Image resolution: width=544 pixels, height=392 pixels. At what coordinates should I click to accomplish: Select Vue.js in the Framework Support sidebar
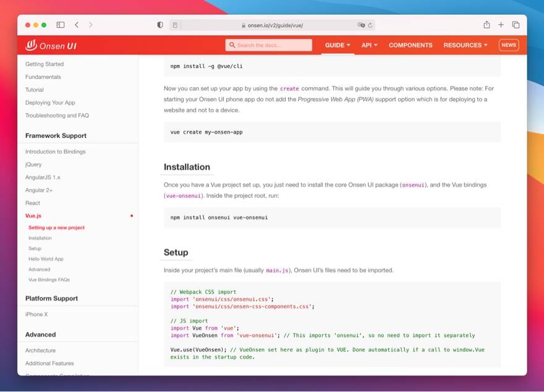(x=32, y=216)
